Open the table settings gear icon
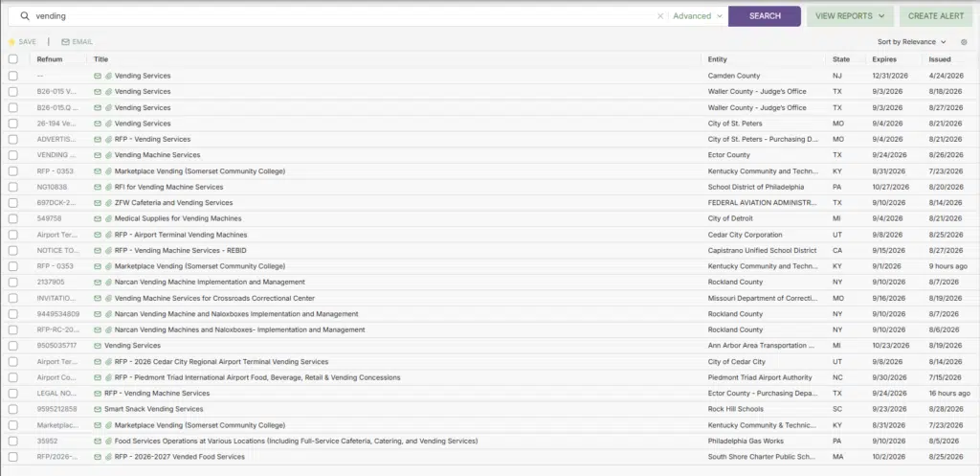 coord(964,42)
